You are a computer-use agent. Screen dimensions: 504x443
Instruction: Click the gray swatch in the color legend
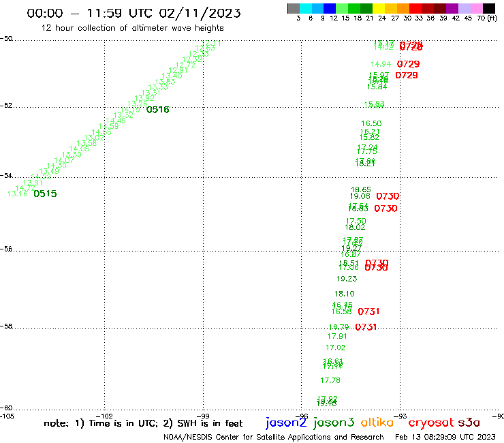[x=294, y=8]
